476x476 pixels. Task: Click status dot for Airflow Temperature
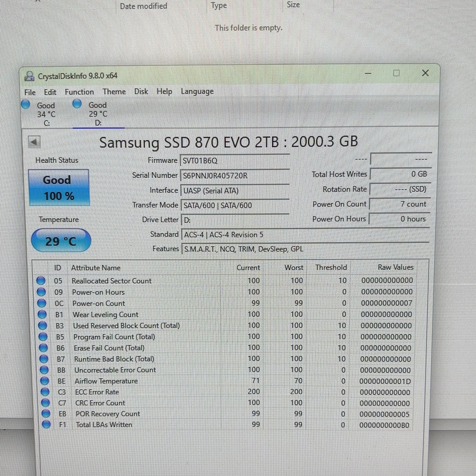45,381
